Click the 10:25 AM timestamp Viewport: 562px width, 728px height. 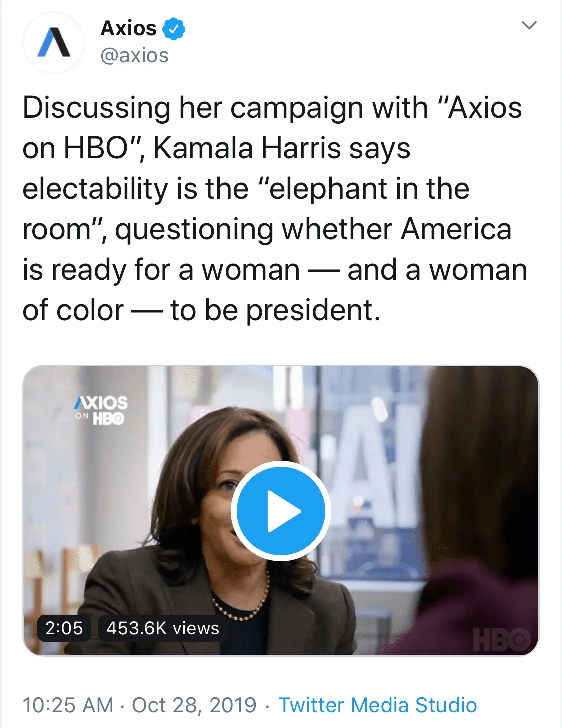tap(68, 705)
